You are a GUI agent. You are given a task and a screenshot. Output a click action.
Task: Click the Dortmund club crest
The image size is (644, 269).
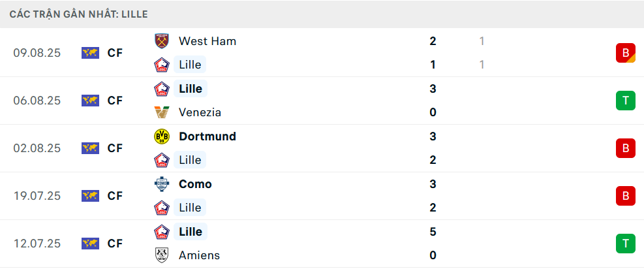161,136
